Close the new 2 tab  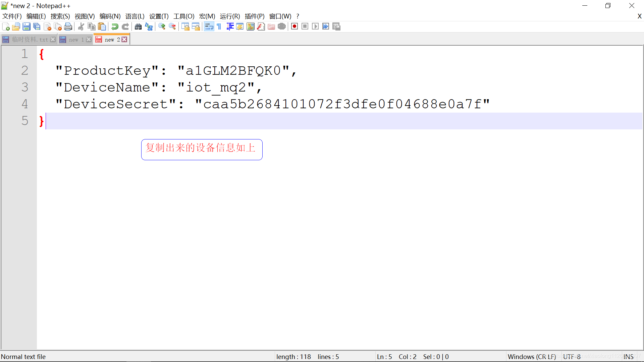[x=124, y=40]
